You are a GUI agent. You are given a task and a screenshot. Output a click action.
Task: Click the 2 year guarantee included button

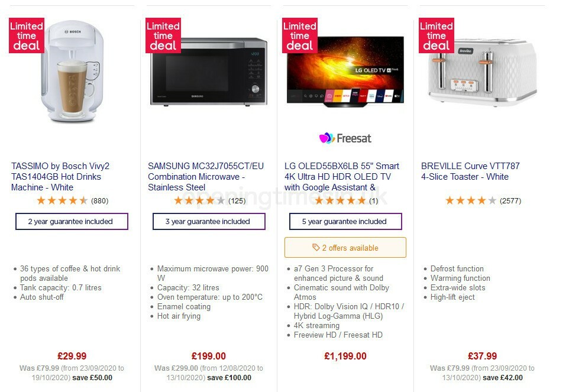(x=71, y=221)
